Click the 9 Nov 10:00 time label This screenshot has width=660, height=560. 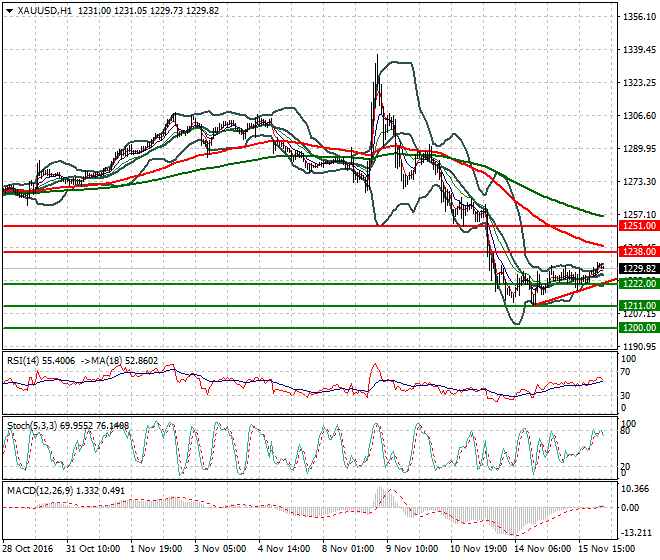tap(412, 549)
